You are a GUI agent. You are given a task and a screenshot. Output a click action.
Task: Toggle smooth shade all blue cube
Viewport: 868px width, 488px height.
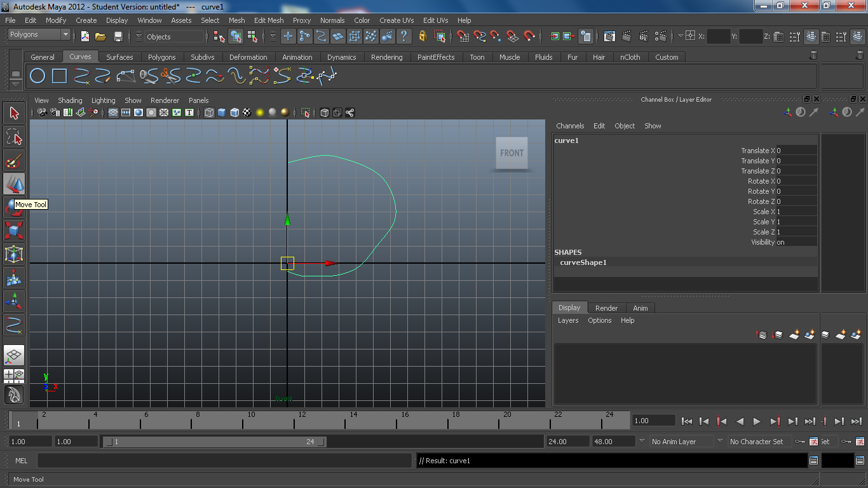point(222,112)
